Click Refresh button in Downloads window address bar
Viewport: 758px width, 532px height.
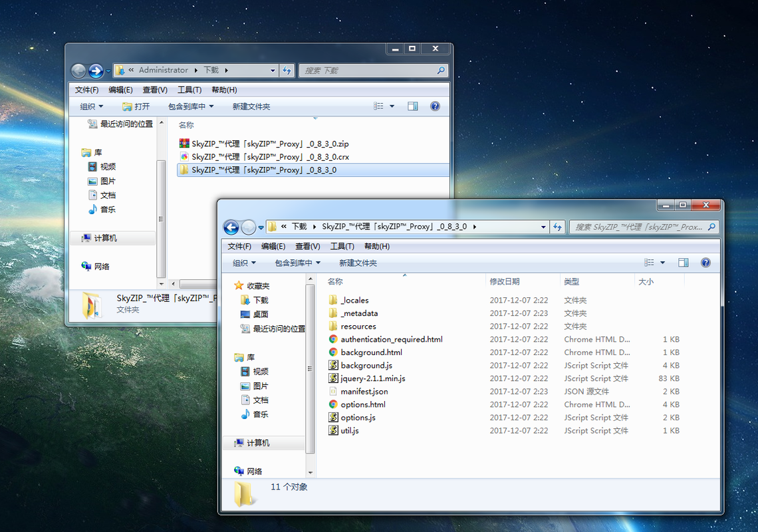click(x=287, y=70)
